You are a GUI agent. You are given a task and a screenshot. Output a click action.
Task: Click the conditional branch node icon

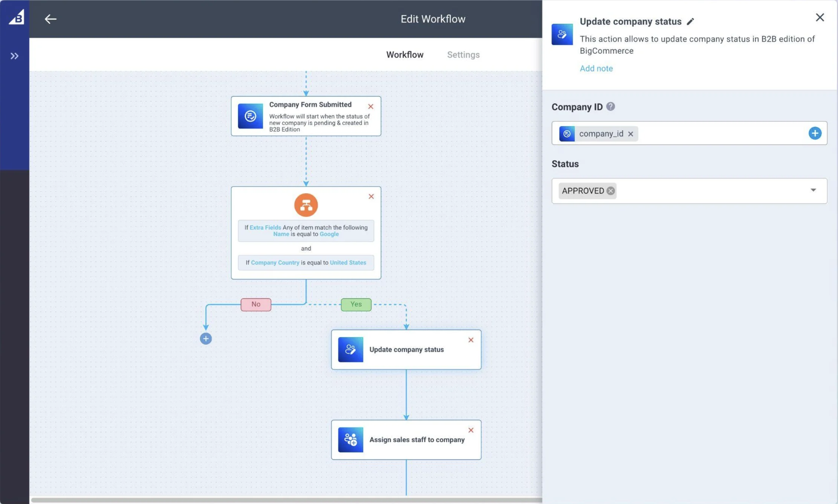[306, 205]
